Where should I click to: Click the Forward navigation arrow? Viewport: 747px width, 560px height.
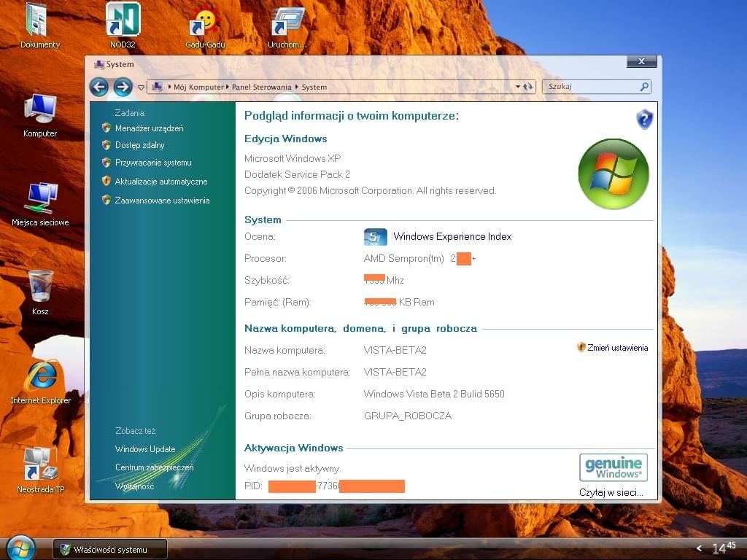(123, 87)
